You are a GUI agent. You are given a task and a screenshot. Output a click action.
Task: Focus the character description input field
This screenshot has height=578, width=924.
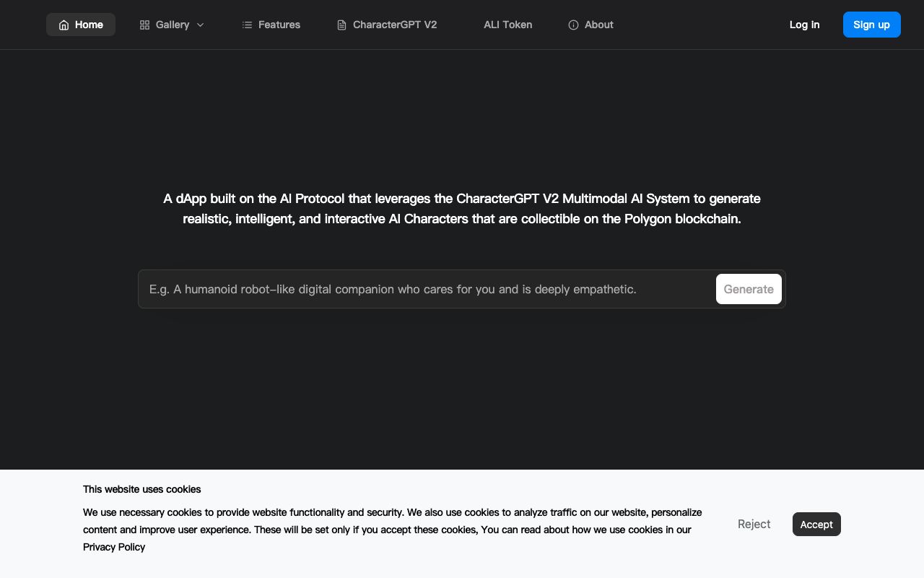(426, 289)
